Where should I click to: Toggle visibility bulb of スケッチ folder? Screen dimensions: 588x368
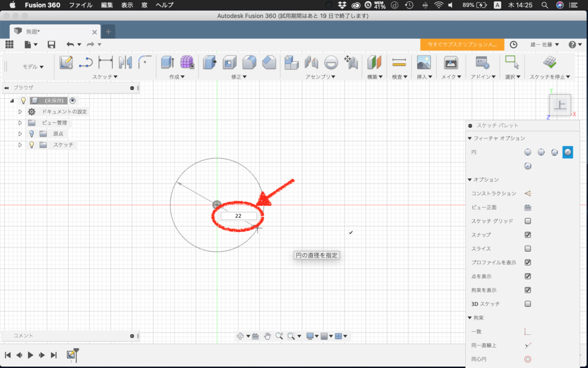click(x=32, y=144)
